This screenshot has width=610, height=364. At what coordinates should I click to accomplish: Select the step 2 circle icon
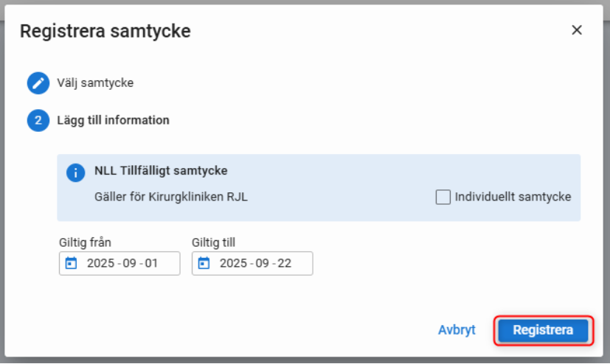pos(38,120)
